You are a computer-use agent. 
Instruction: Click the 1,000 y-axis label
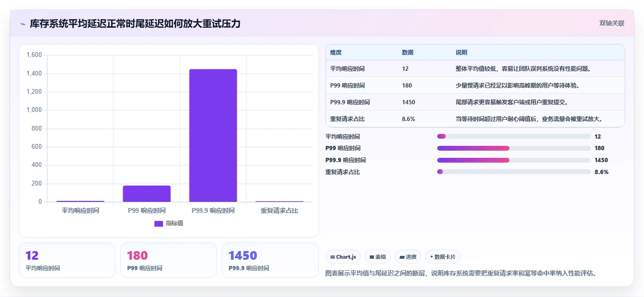tap(34, 110)
